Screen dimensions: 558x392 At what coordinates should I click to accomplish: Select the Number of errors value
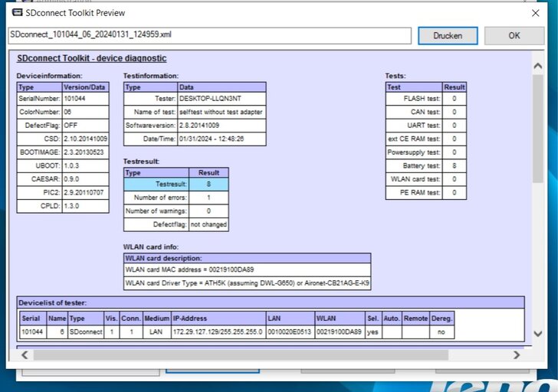point(208,198)
